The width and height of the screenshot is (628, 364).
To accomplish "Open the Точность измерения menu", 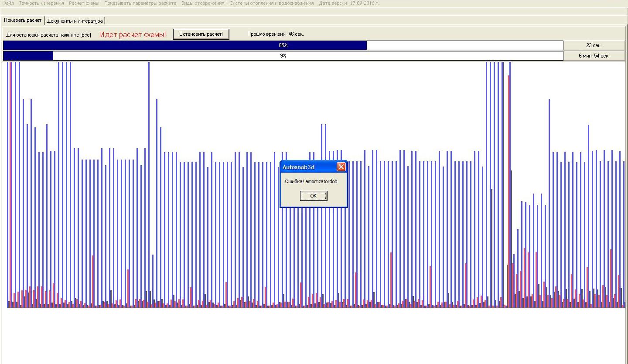I will click(x=41, y=3).
